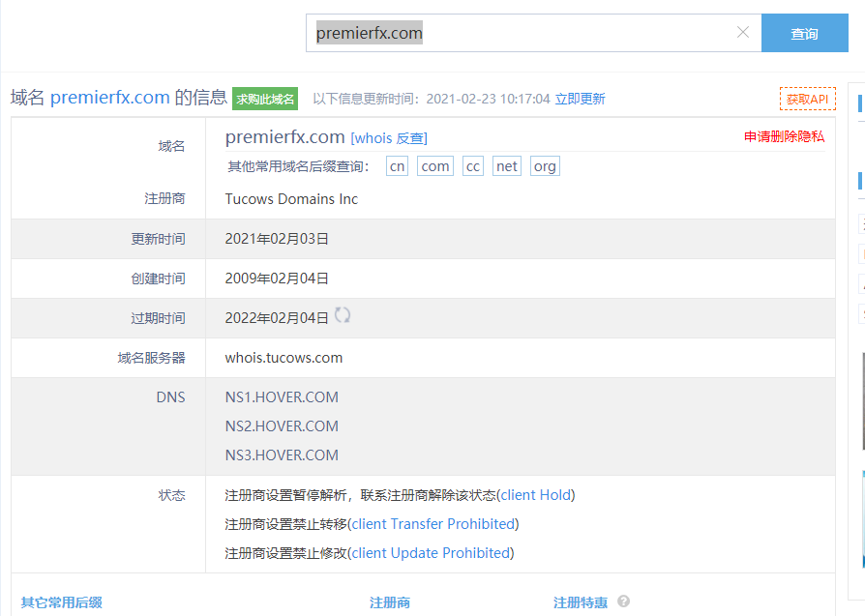The width and height of the screenshot is (865, 616).
Task: Click the 查询 search button
Action: [804, 33]
